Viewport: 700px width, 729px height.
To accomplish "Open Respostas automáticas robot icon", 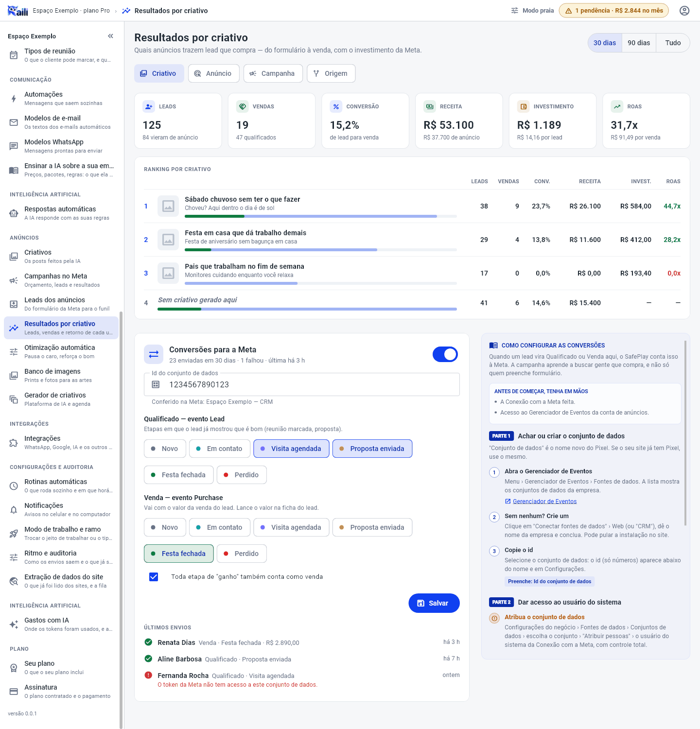I will click(x=14, y=213).
